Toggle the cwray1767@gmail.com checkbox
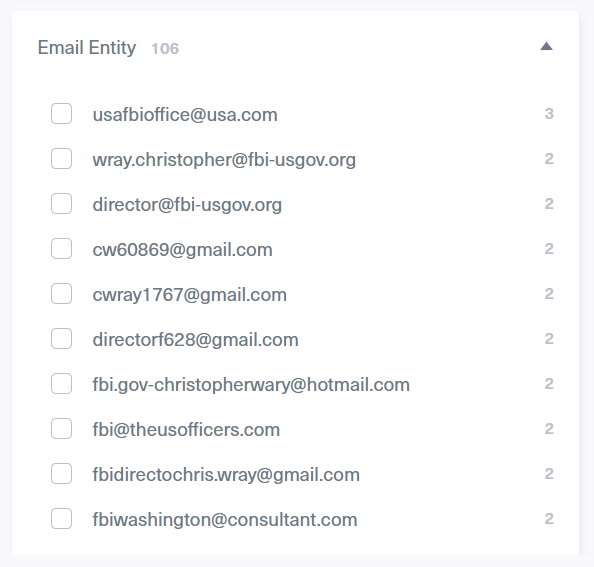594x567 pixels. click(x=61, y=294)
